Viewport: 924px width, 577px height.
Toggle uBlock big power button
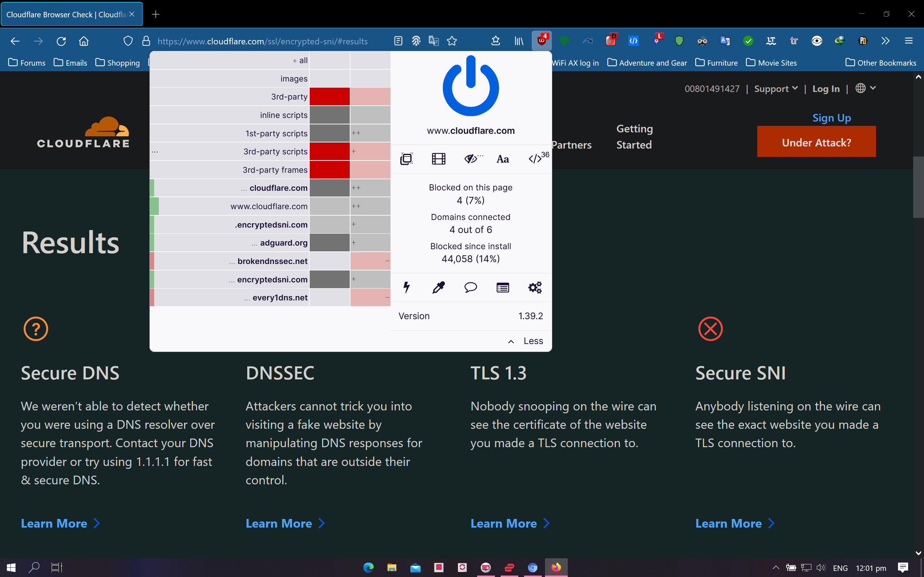point(470,87)
